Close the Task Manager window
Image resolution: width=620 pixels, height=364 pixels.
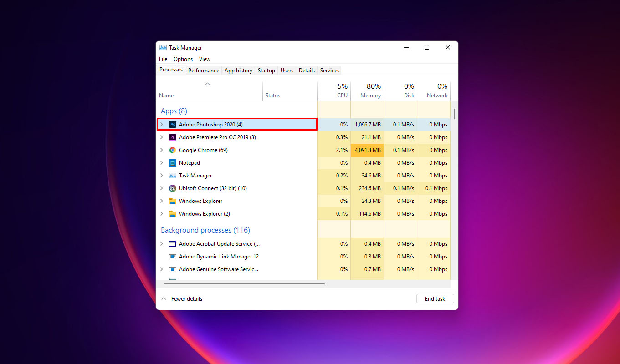[448, 47]
